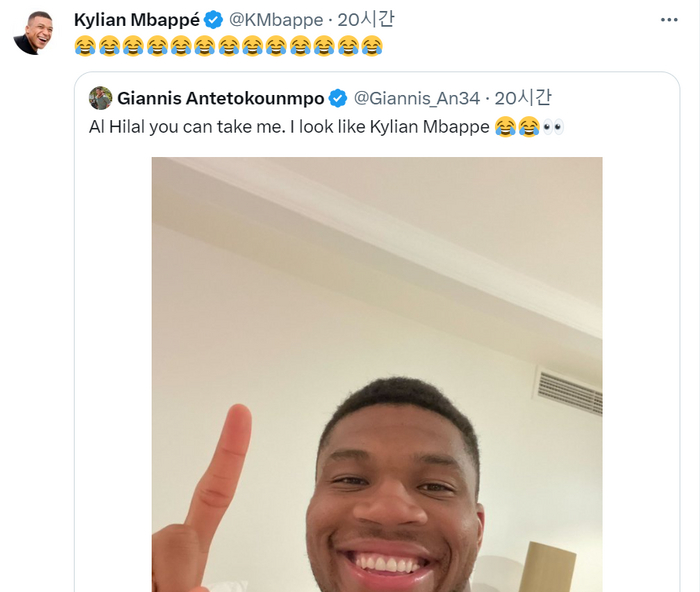Click the middle of Mbappé's laughing emoji row
Image resolution: width=700 pixels, height=592 pixels.
[x=228, y=45]
